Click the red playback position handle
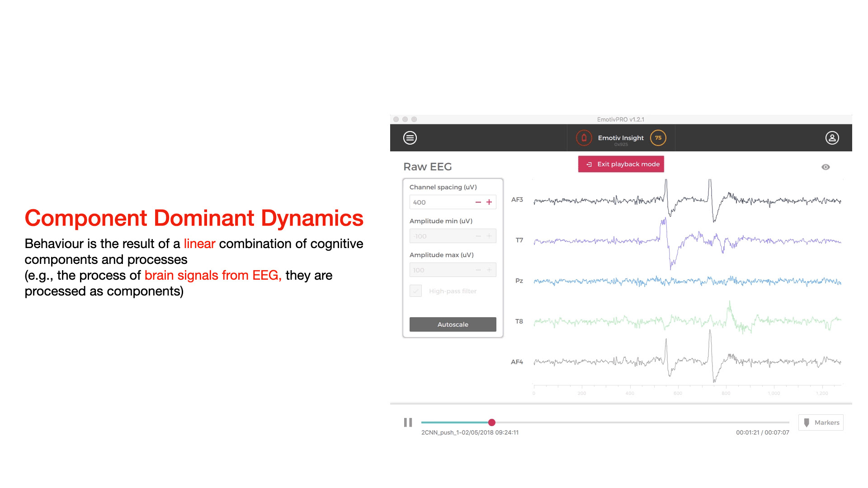 point(492,422)
